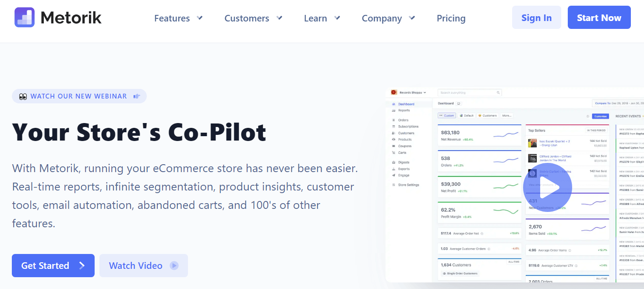Click the arrow icon on Get Started
Viewport: 644px width, 289px height.
[x=82, y=265]
